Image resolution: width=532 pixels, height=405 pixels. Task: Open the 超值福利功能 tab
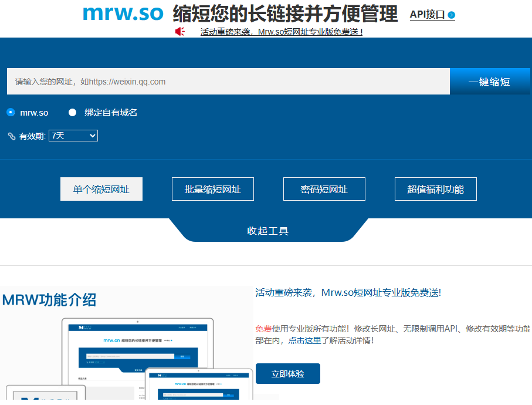(x=436, y=189)
